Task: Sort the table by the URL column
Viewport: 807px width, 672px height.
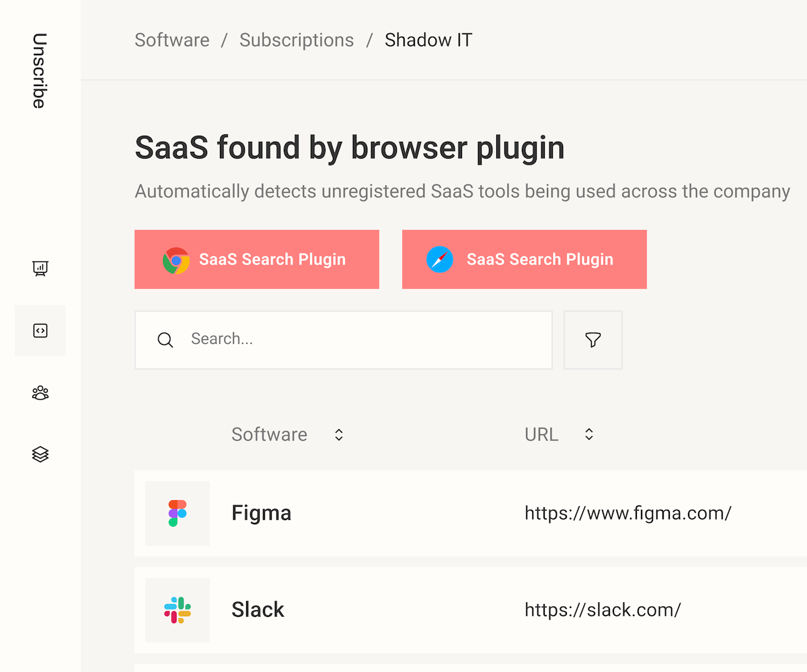Action: point(588,434)
